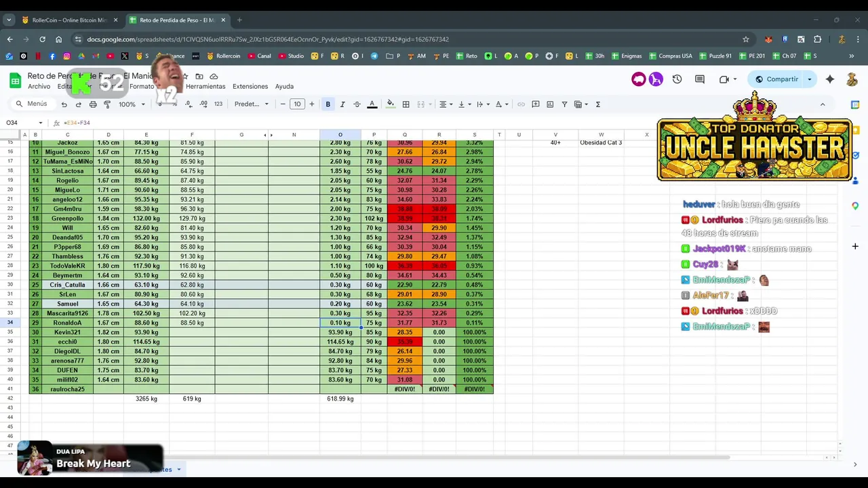Toggle bold formatting
This screenshot has height=488, width=868.
point(328,104)
